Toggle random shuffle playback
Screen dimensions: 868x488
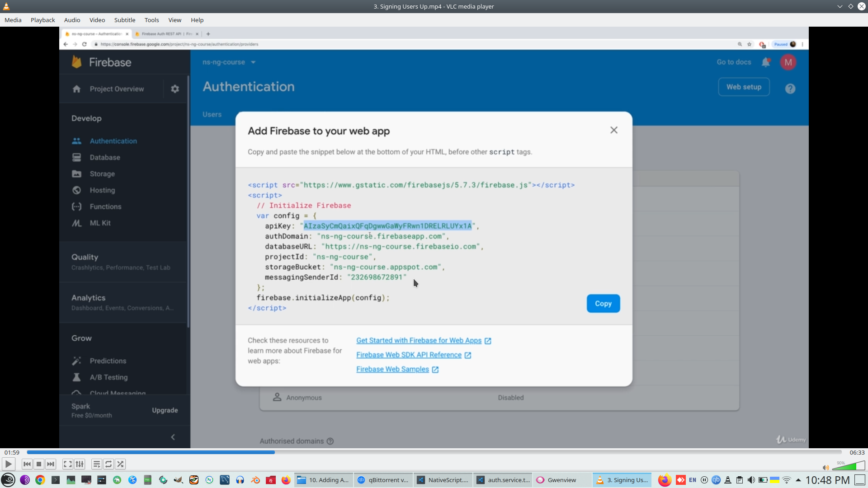coord(120,464)
